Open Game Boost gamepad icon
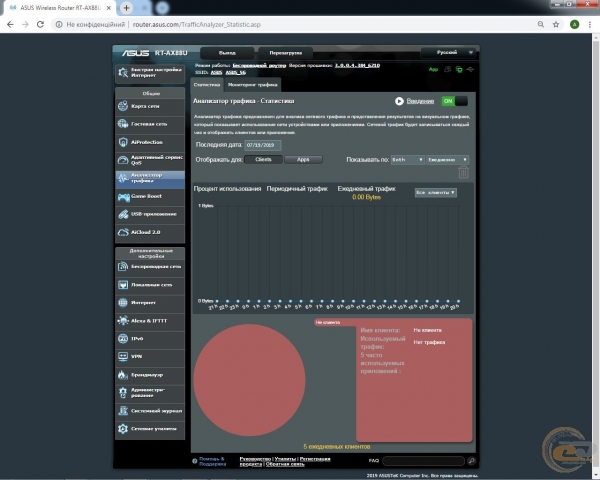 123,197
